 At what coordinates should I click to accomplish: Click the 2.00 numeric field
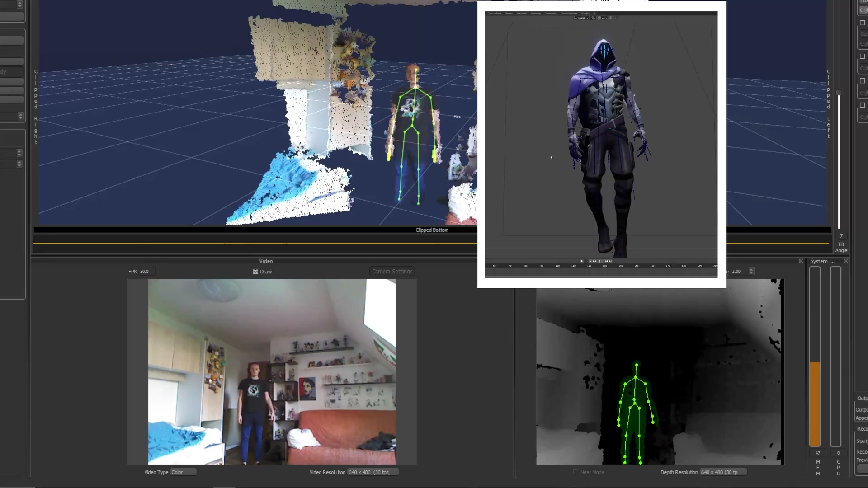pos(739,272)
